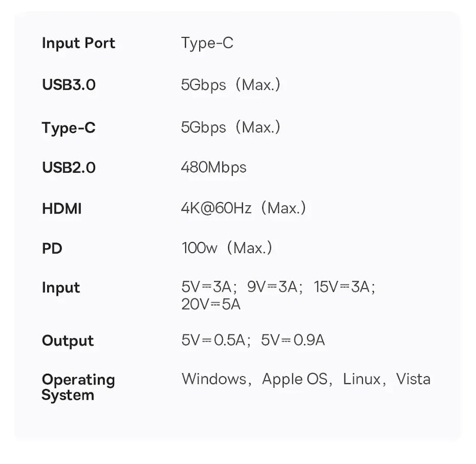This screenshot has width=476, height=464.
Task: Select the "Type-C" input port value
Action: (207, 44)
